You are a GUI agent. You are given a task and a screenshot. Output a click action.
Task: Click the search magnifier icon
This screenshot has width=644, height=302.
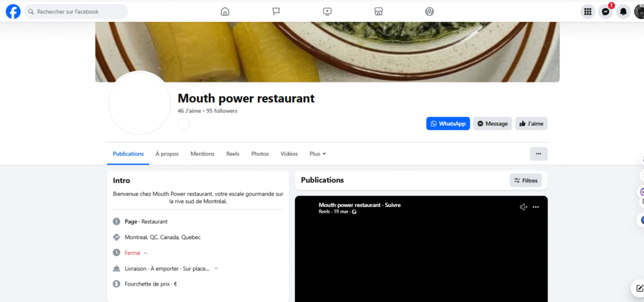pyautogui.click(x=31, y=12)
